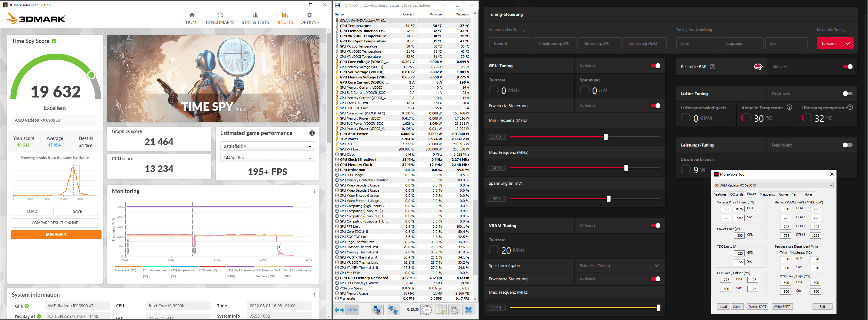Viewport: 868px width, 320px height.
Task: Toggle Erweiterte Steuerung under VRAM-Tuning
Action: pos(655,279)
